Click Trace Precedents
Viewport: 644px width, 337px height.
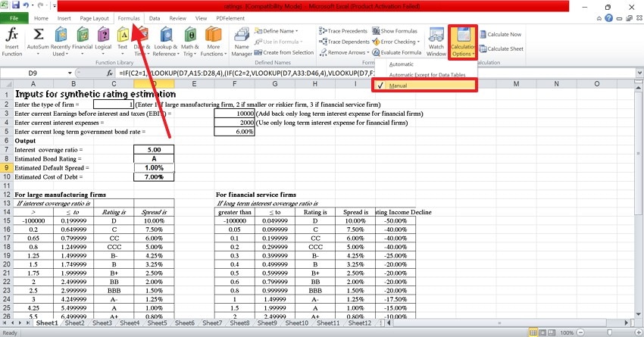click(x=343, y=31)
